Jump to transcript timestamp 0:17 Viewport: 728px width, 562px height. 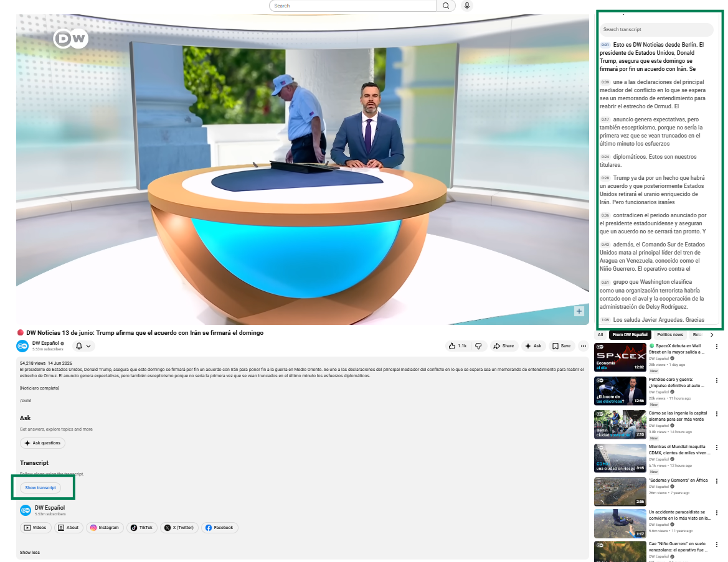coord(605,119)
